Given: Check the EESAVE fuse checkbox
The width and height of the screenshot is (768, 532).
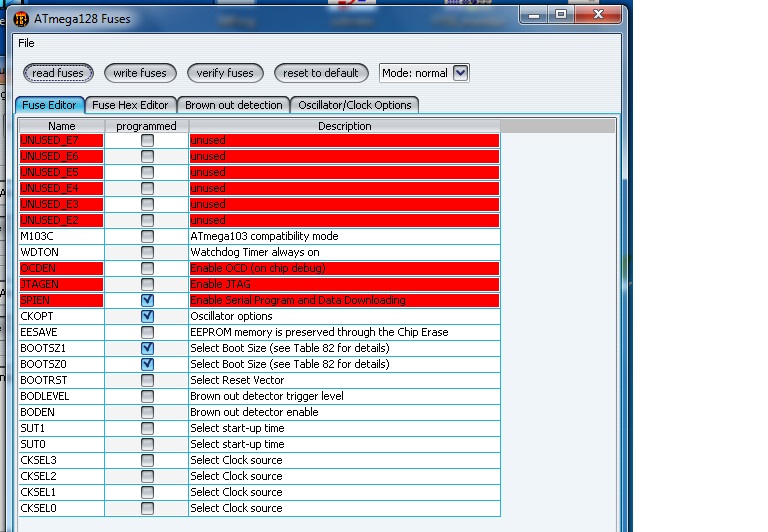Looking at the screenshot, I should click(x=147, y=332).
